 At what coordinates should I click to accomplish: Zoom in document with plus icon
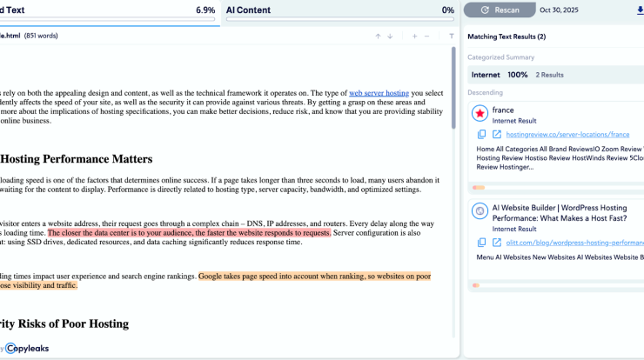pyautogui.click(x=414, y=37)
